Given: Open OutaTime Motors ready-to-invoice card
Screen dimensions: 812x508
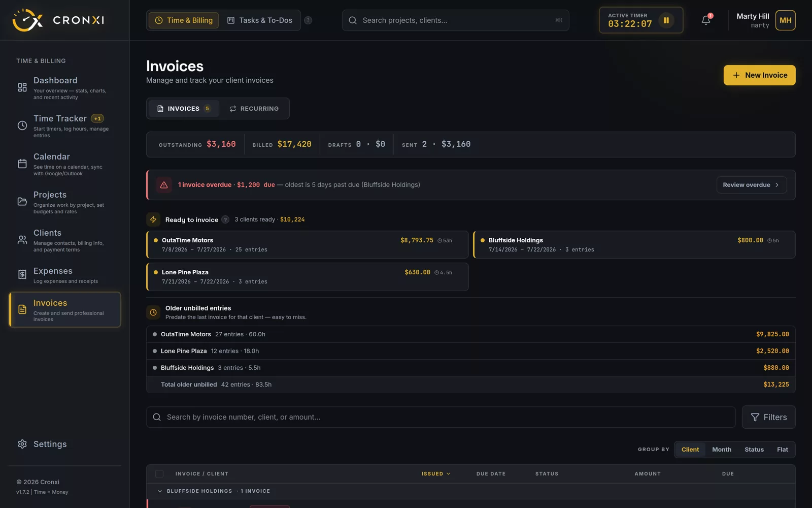Looking at the screenshot, I should pos(307,244).
